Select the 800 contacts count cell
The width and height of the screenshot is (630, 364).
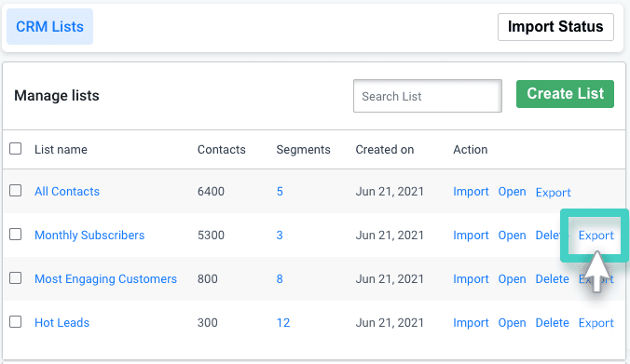[x=207, y=279]
